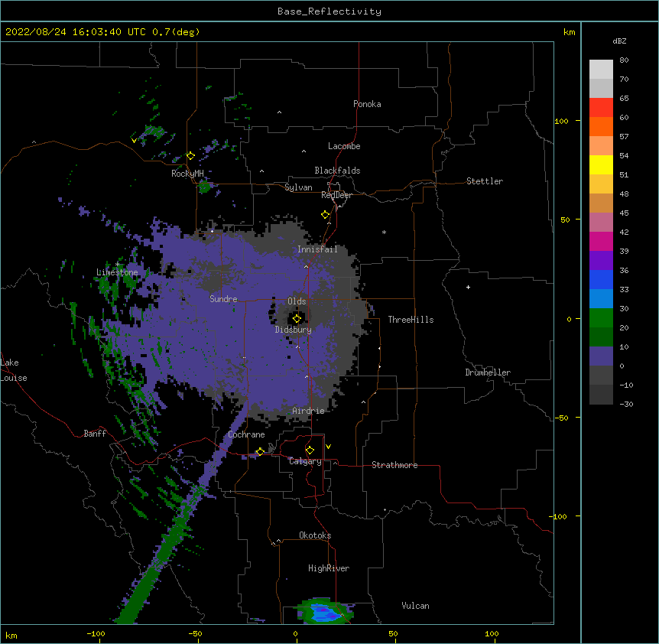Viewport: 659px width, 644px height.
Task: Click the Okotoks town label
Action: point(315,535)
